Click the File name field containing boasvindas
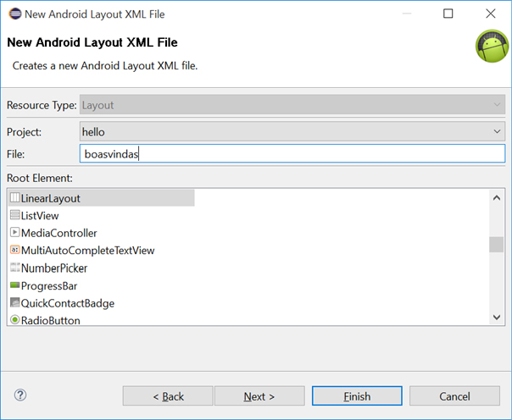The height and width of the screenshot is (420, 512). (x=292, y=155)
